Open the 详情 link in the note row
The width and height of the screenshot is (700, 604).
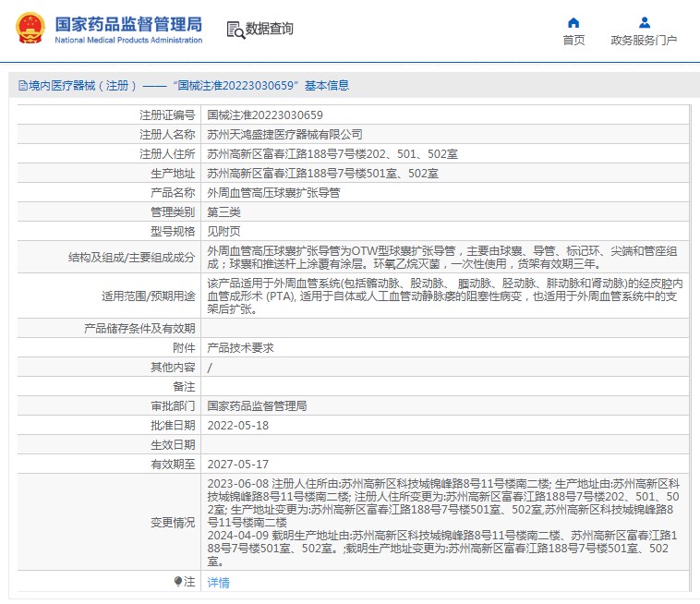click(218, 582)
